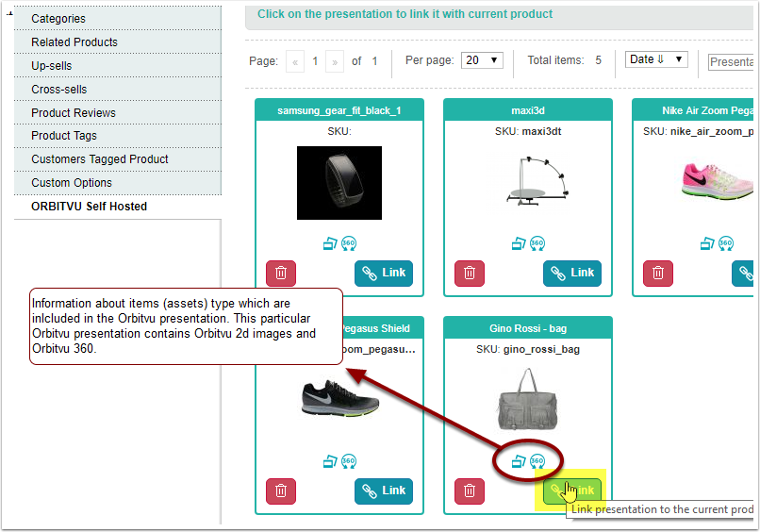Screen dimensions: 760x532
Task: Delete the Pegasus Shield presentation
Action: point(281,490)
